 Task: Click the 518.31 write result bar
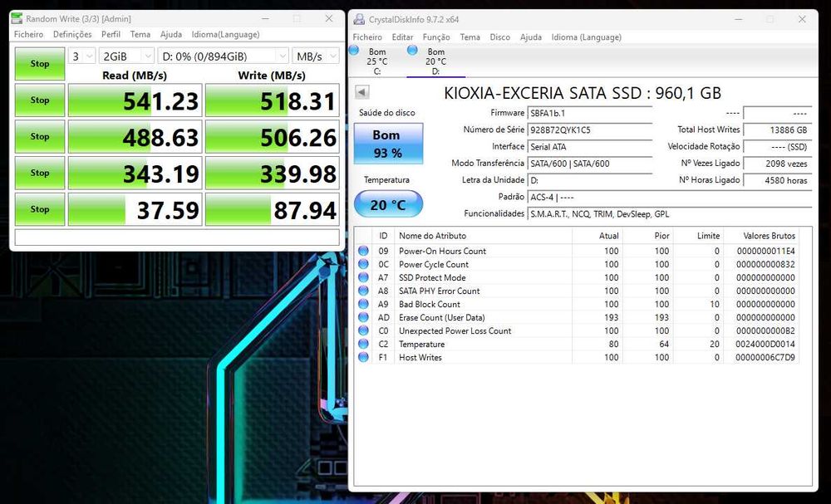273,100
